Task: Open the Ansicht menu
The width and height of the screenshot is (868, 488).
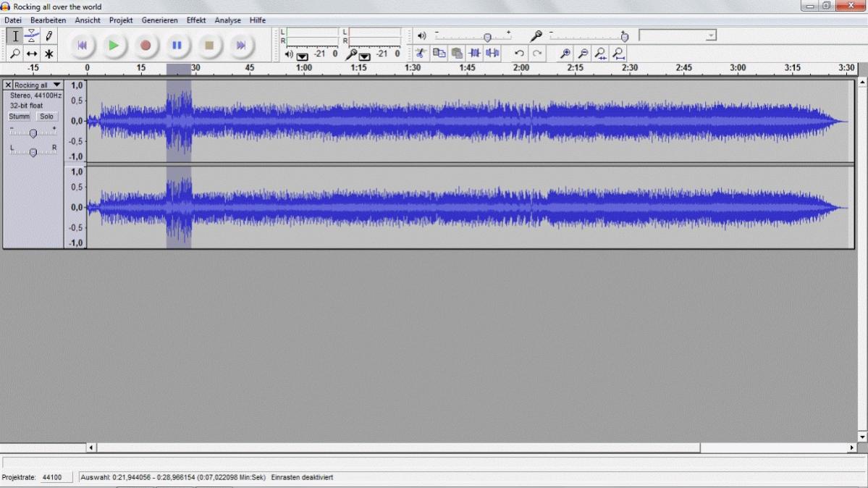Action: pos(88,20)
